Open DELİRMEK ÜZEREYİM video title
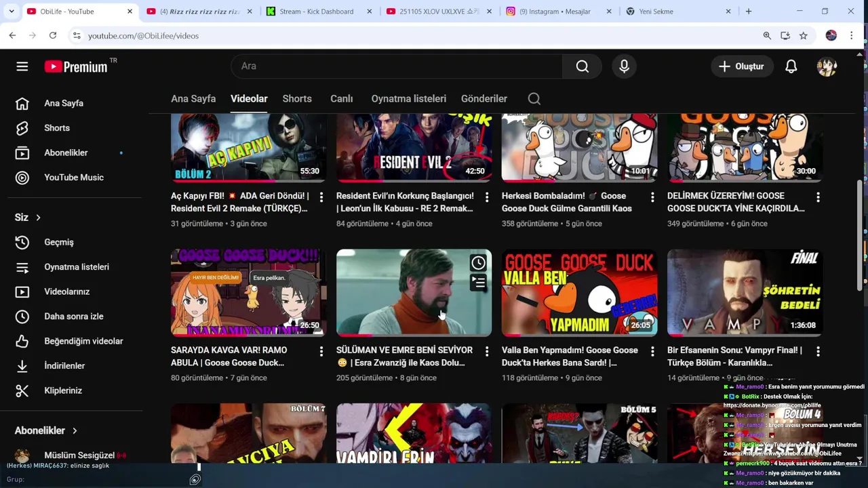Image resolution: width=868 pixels, height=488 pixels. point(736,202)
